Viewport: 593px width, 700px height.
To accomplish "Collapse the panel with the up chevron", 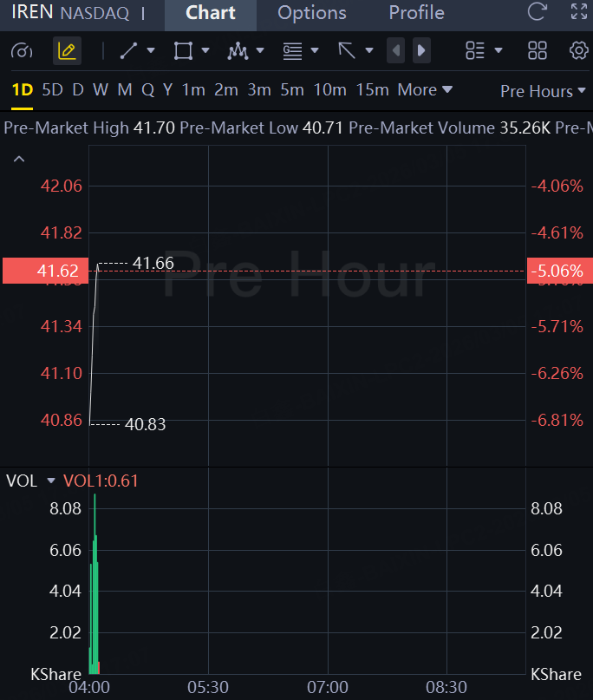I will [x=19, y=159].
